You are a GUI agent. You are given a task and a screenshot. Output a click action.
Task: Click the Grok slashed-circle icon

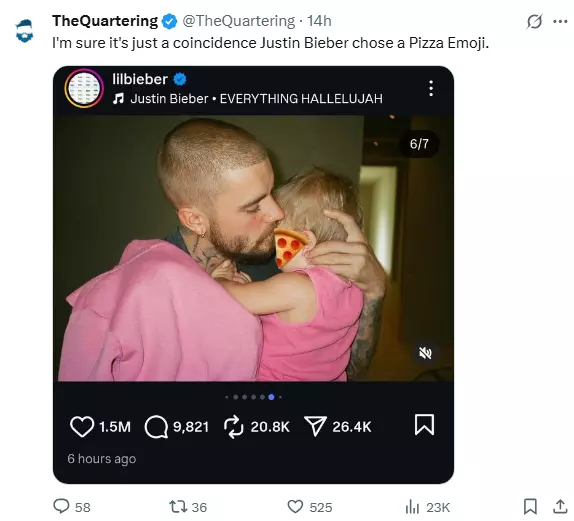534,22
